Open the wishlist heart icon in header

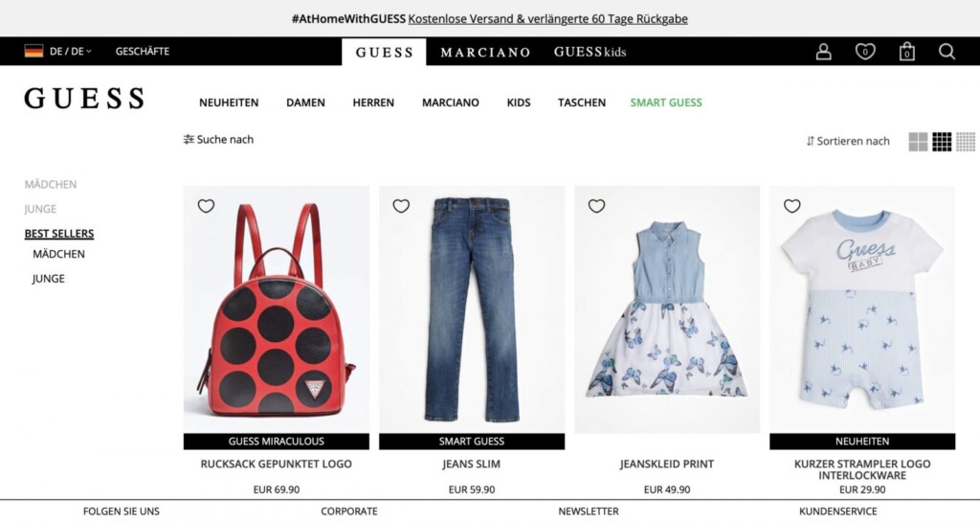pyautogui.click(x=865, y=52)
